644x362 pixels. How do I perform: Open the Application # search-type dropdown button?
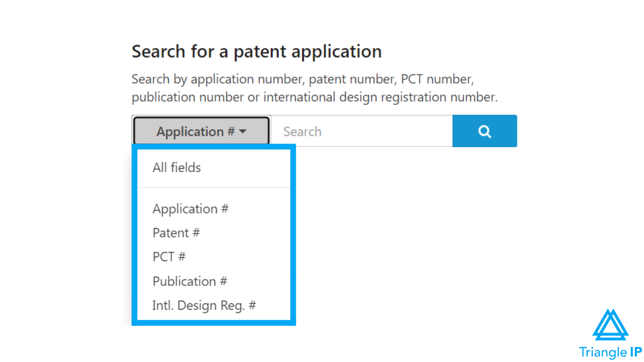(201, 131)
